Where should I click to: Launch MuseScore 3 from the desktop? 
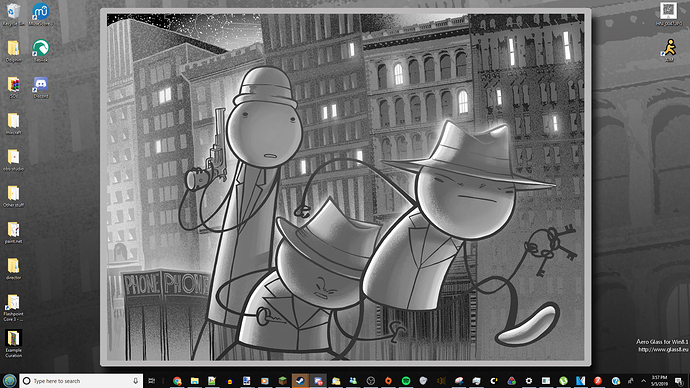(40, 14)
